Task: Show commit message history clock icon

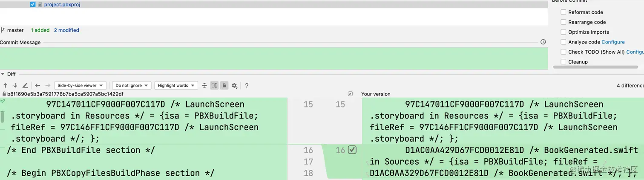Action: click(543, 42)
